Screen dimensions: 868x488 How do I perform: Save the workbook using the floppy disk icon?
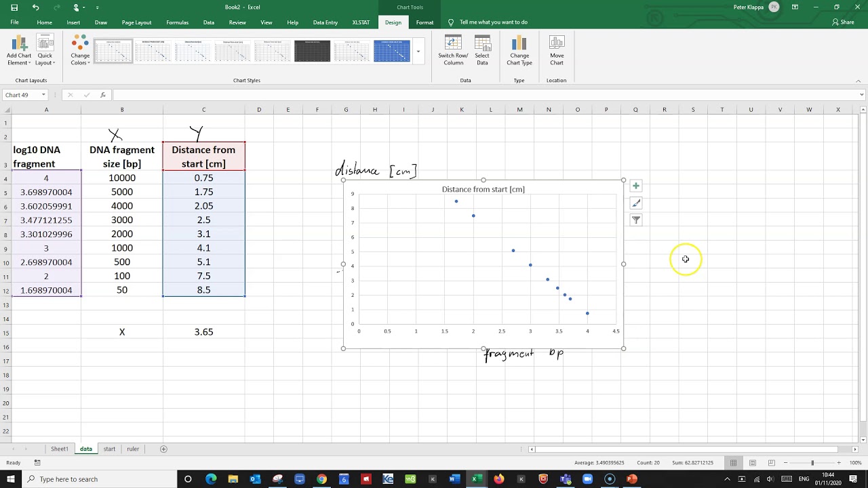click(x=14, y=7)
